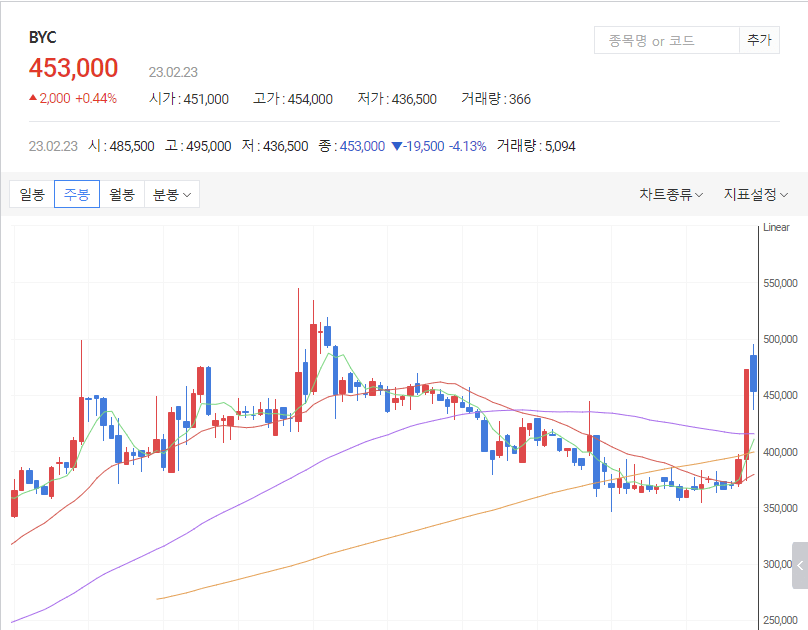Click the 250,000 price axis label
This screenshot has width=808, height=630.
[780, 620]
